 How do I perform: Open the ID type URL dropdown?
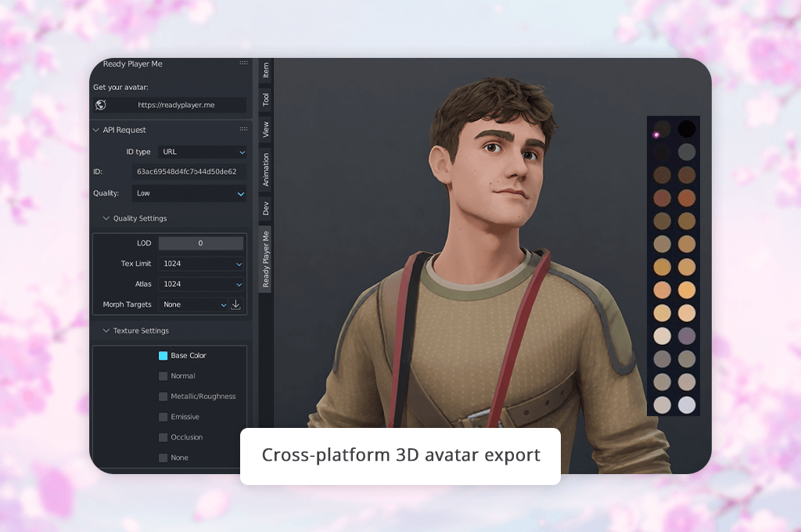point(203,152)
